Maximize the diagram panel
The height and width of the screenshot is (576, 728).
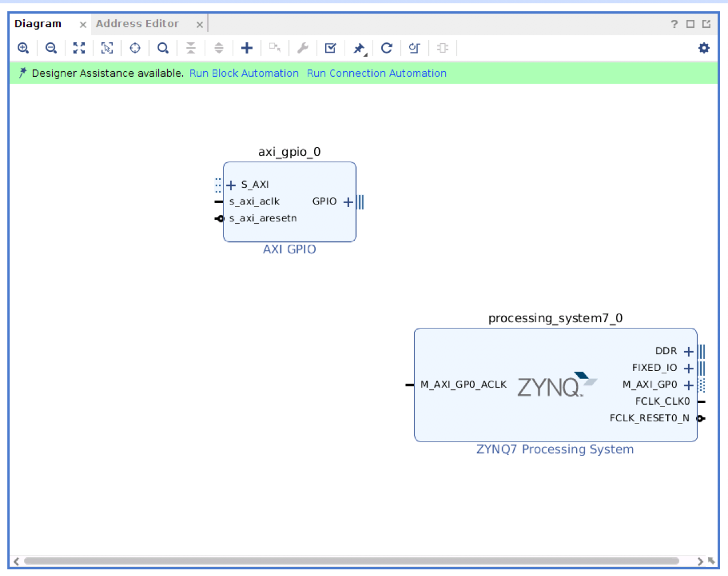tap(690, 24)
